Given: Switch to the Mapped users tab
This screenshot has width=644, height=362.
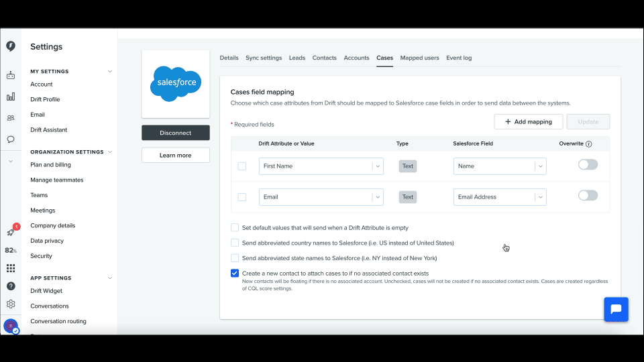Looking at the screenshot, I should click(x=420, y=58).
